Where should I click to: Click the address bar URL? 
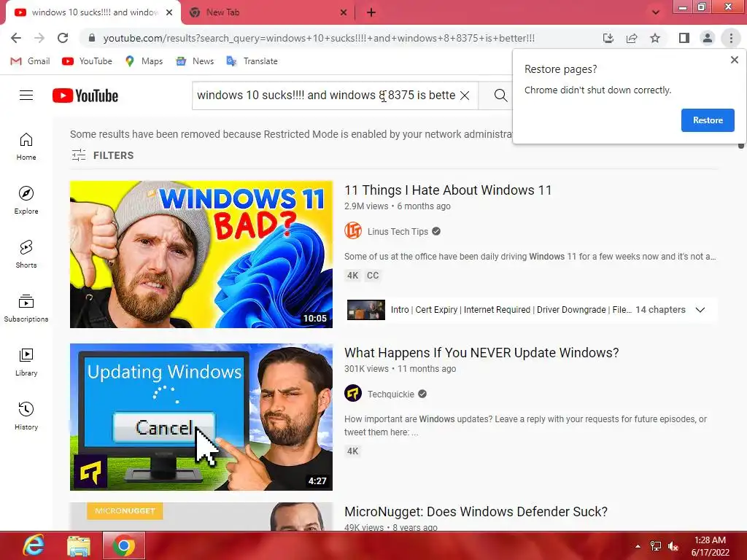click(x=319, y=38)
